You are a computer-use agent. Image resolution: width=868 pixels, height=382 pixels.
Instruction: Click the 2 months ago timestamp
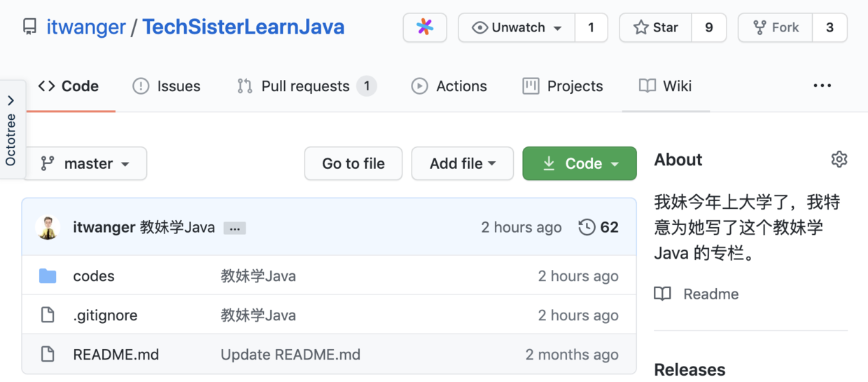[x=572, y=354]
